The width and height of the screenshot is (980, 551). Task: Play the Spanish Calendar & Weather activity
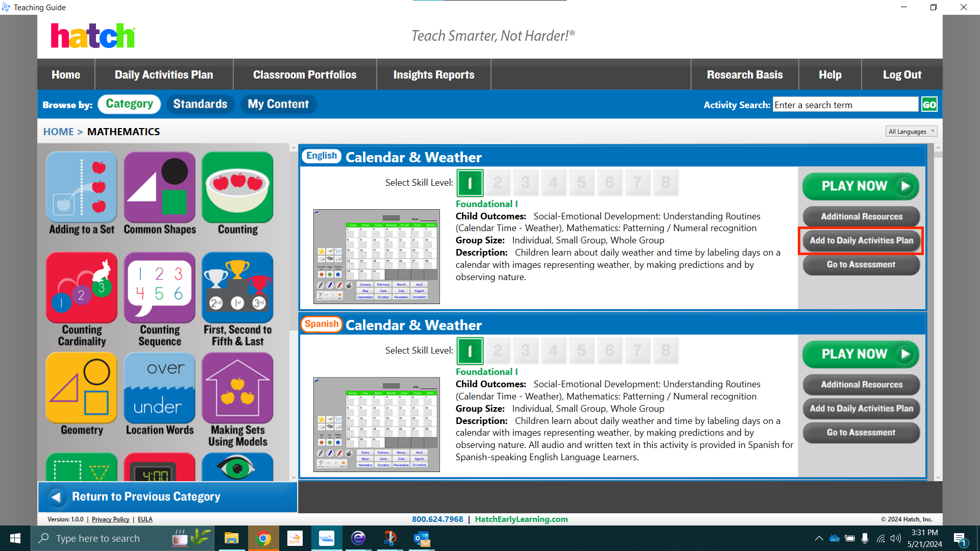(861, 354)
